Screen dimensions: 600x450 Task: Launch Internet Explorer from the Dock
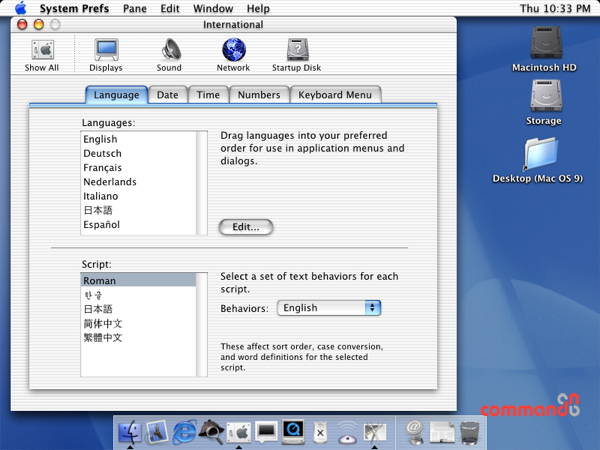(x=184, y=432)
